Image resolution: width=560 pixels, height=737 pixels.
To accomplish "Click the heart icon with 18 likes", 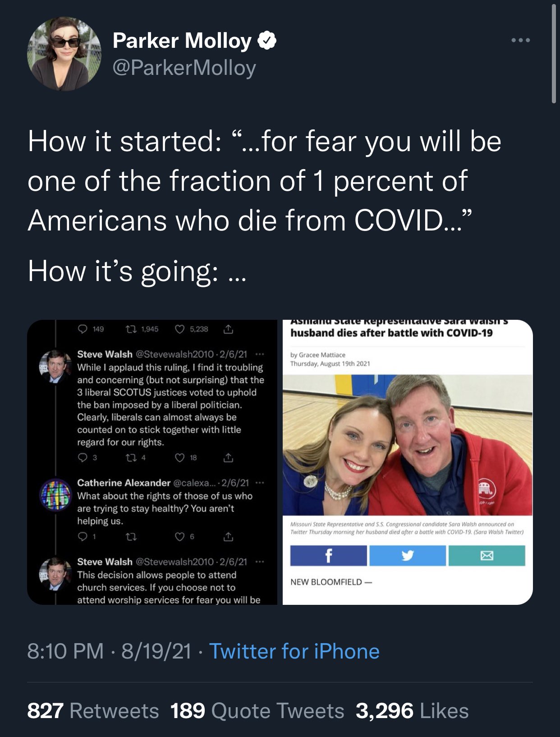I will coord(179,458).
